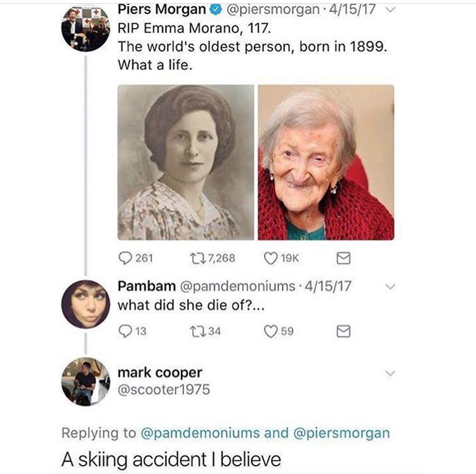This screenshot has height=474, width=476.
Task: Open Piers Morgan's profile picture
Action: (86, 28)
